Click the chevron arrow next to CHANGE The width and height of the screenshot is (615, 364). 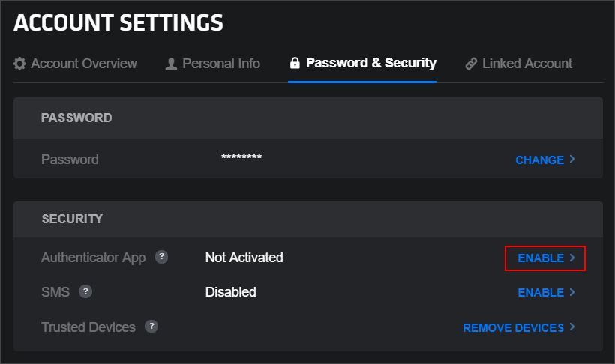click(x=572, y=160)
